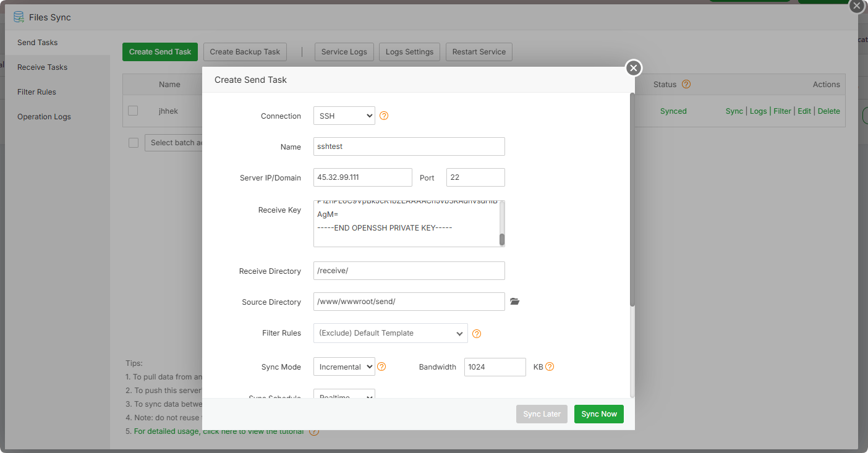Click the Port field showing 22

pyautogui.click(x=475, y=177)
